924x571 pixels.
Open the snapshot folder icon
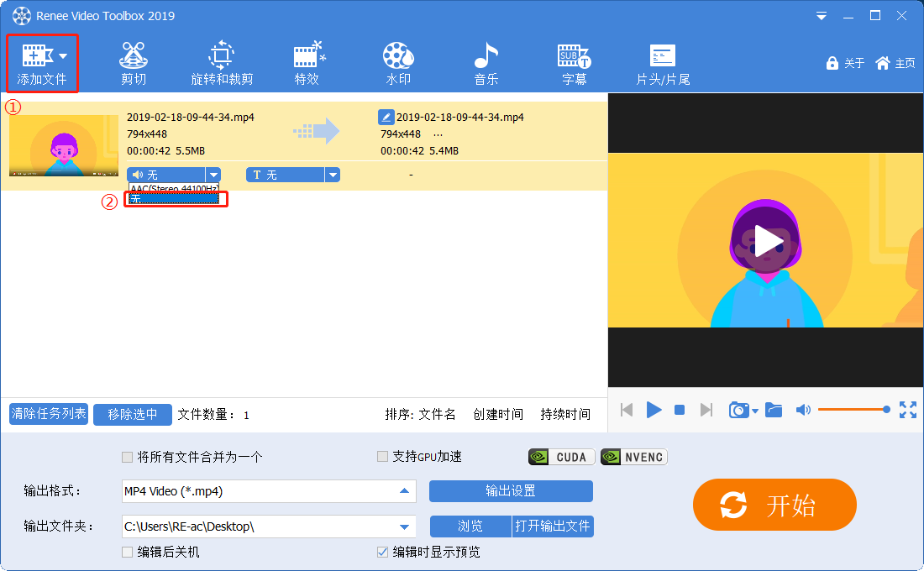tap(774, 410)
